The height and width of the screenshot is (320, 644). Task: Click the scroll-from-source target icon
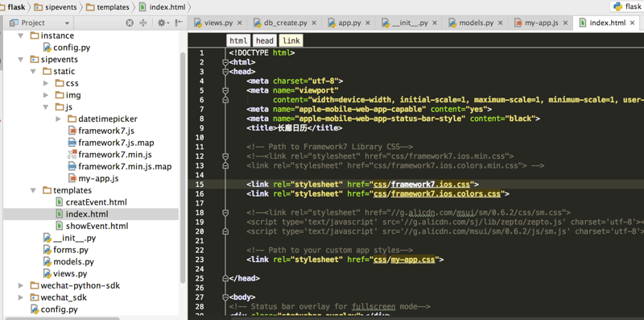130,23
